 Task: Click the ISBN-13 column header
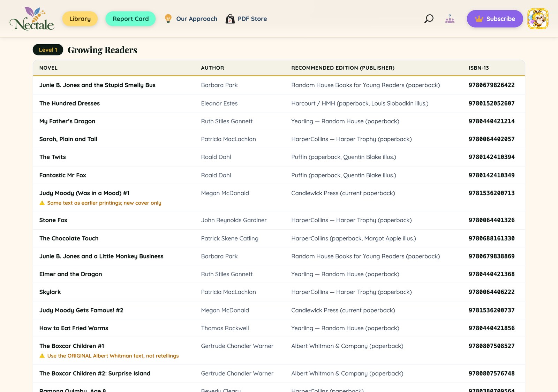click(478, 68)
